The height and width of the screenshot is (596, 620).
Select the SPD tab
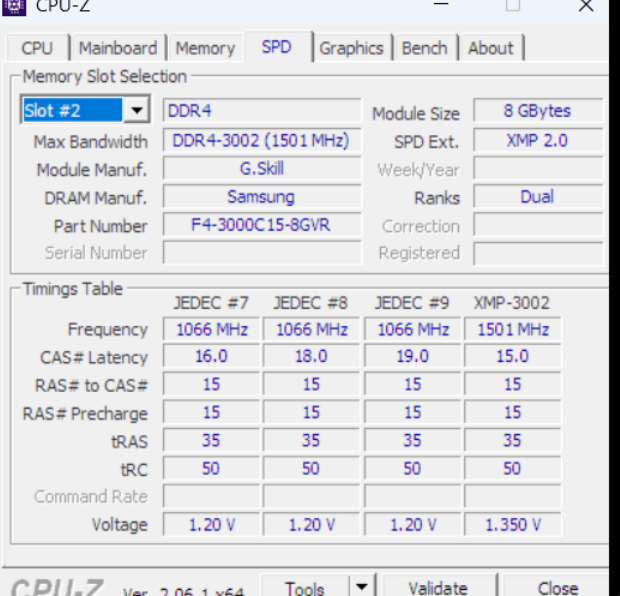click(277, 47)
